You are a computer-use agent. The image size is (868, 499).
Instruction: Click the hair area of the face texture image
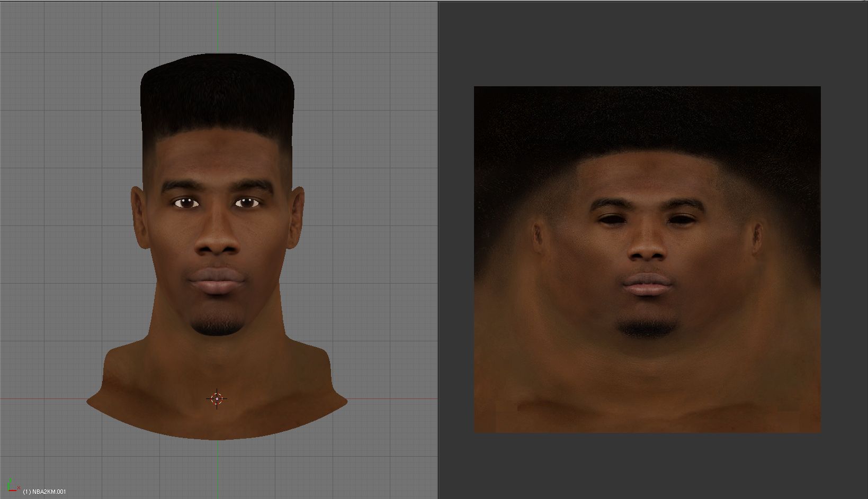click(x=646, y=122)
